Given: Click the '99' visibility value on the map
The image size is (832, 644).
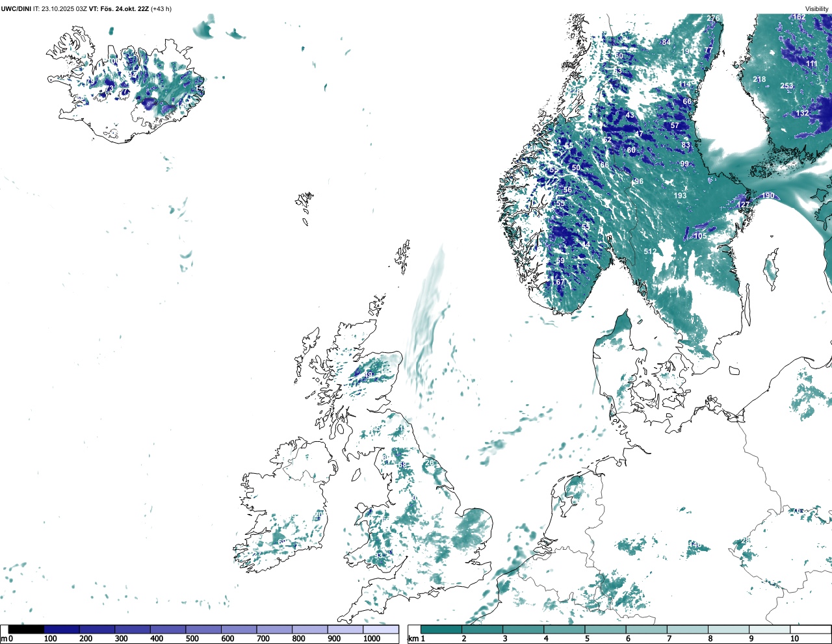Looking at the screenshot, I should [684, 164].
